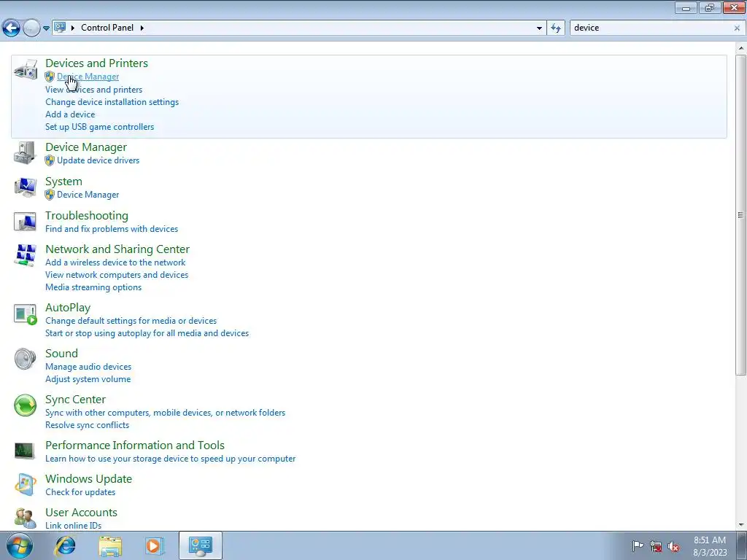Open the Troubleshooting heading
Screen dimensions: 747x560
87,216
